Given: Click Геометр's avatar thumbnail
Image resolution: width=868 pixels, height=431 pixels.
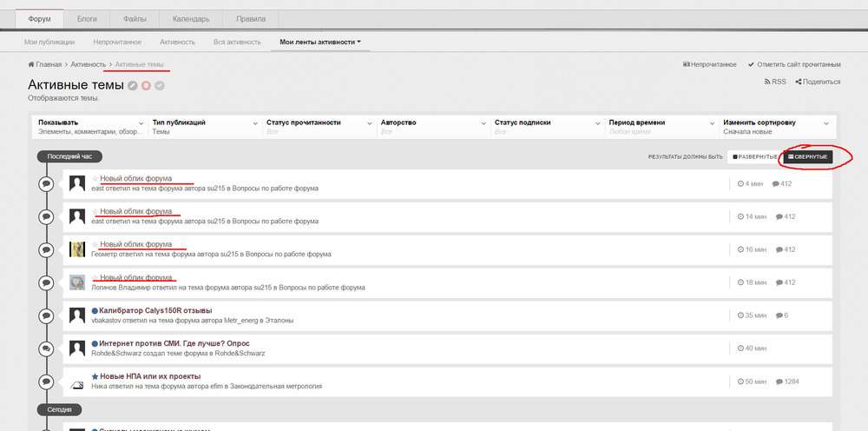Looking at the screenshot, I should [77, 249].
